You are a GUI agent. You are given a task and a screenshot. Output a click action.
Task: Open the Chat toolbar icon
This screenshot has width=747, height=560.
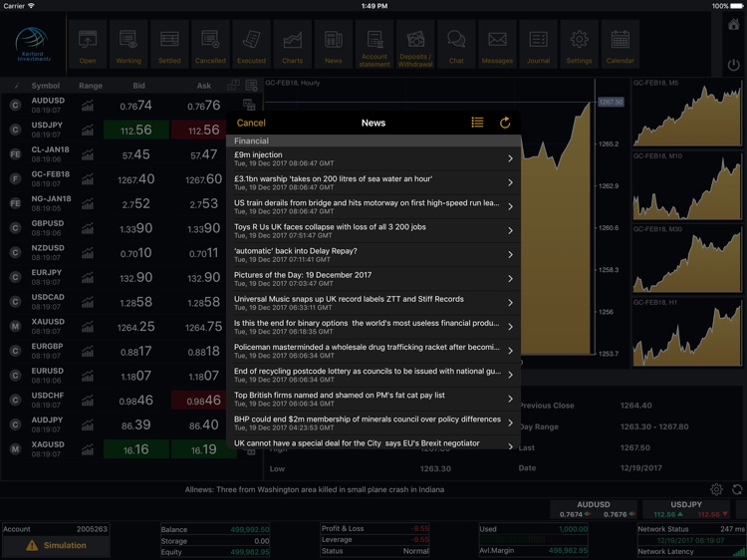click(456, 45)
